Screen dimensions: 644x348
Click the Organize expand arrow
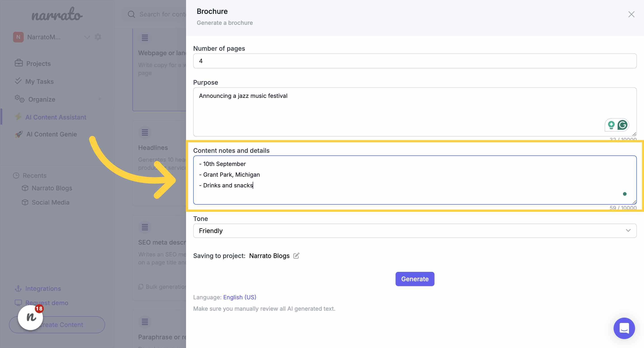pyautogui.click(x=100, y=99)
